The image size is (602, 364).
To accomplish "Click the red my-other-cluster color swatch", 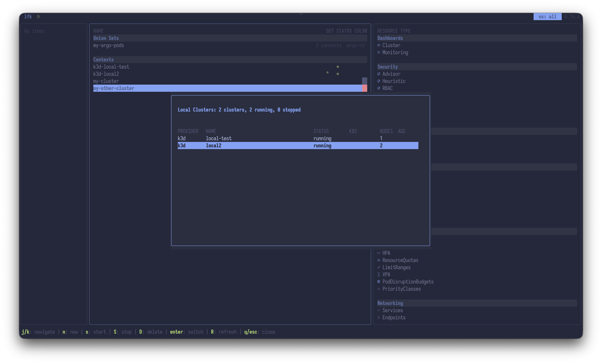I will (364, 88).
